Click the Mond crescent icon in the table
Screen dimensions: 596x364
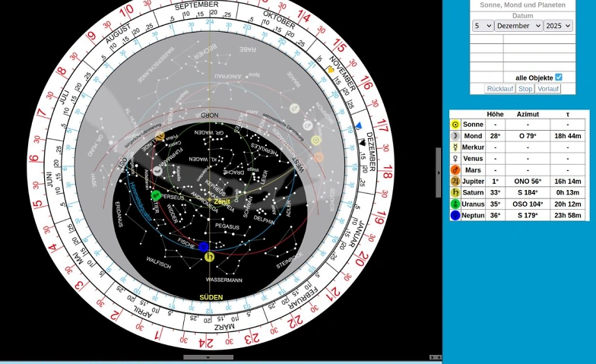pyautogui.click(x=455, y=136)
